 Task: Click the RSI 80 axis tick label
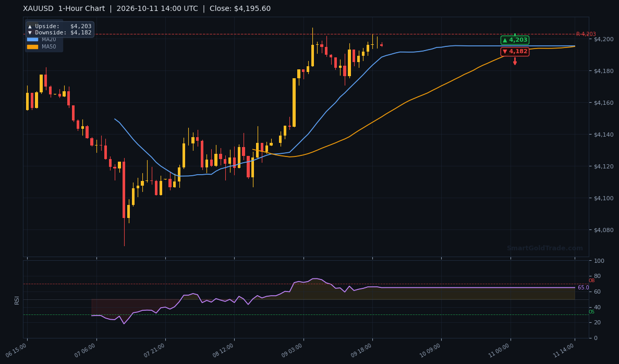[x=597, y=276]
